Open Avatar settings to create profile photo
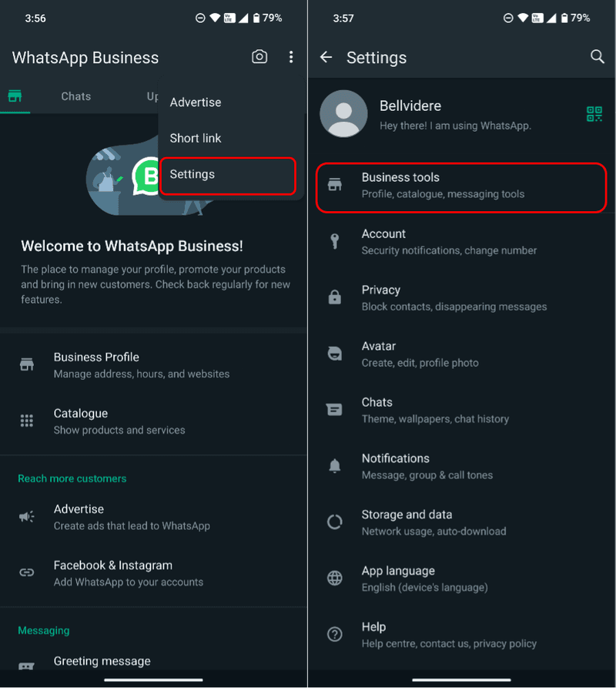 [462, 353]
